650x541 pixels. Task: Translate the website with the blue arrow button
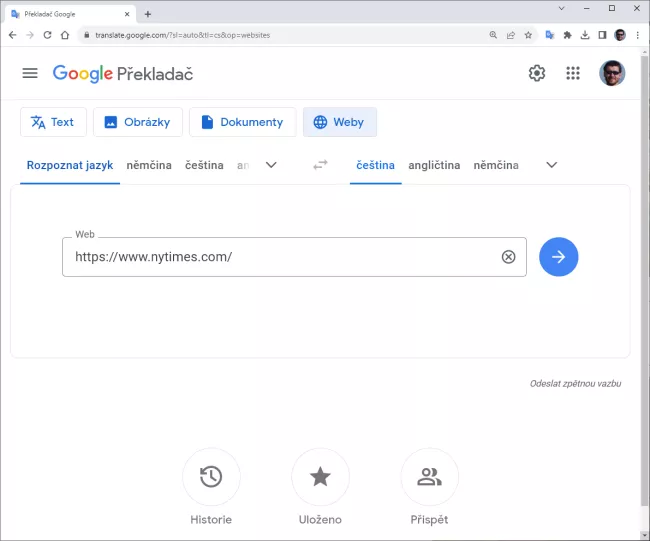[558, 257]
